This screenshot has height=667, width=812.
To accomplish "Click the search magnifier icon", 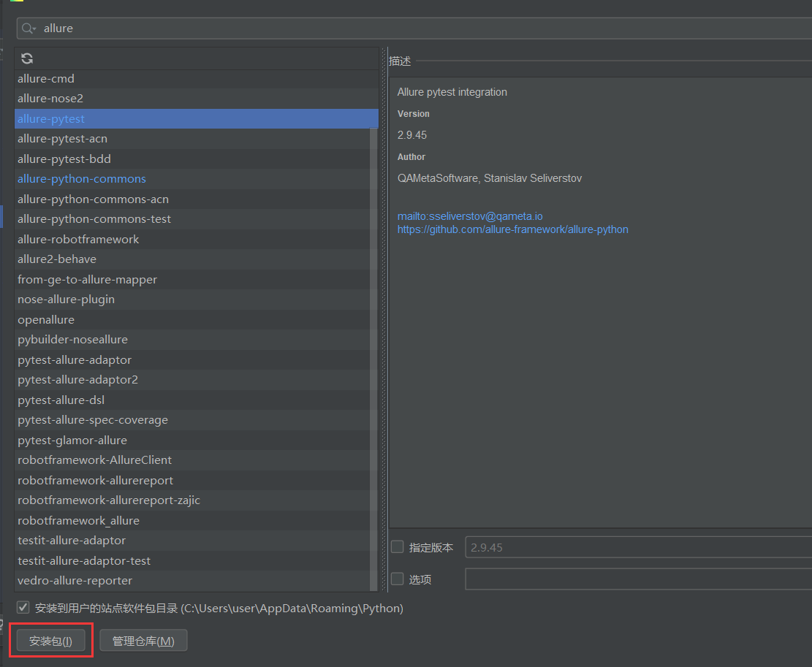I will click(28, 28).
